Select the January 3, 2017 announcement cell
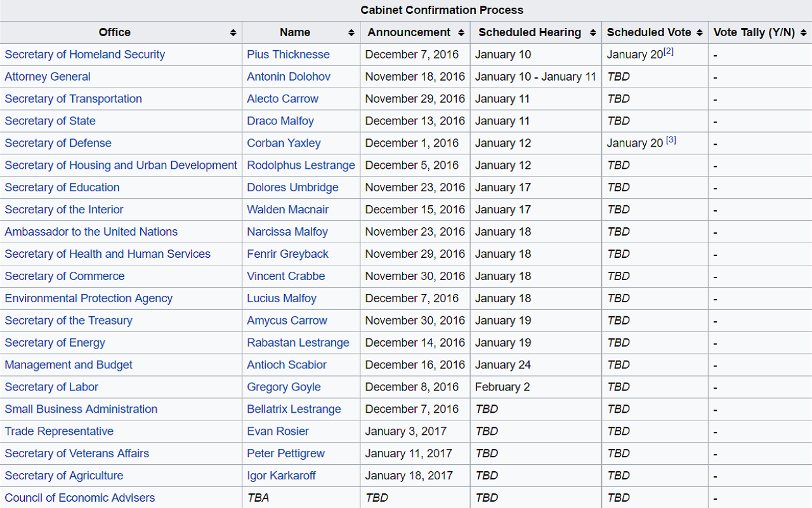The width and height of the screenshot is (812, 508). [415, 432]
